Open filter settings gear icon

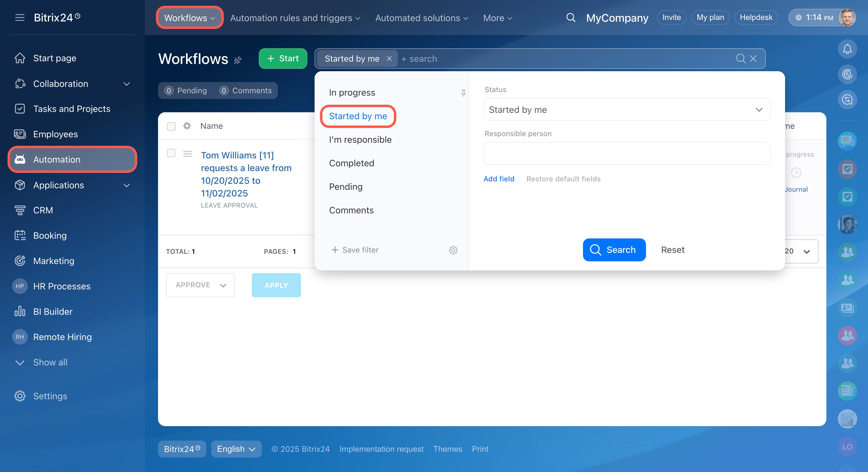(x=453, y=250)
